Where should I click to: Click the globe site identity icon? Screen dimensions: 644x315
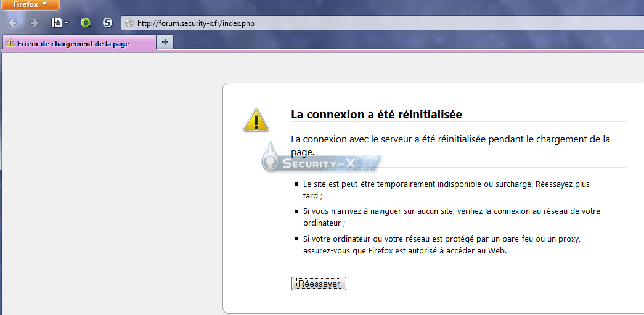(129, 23)
